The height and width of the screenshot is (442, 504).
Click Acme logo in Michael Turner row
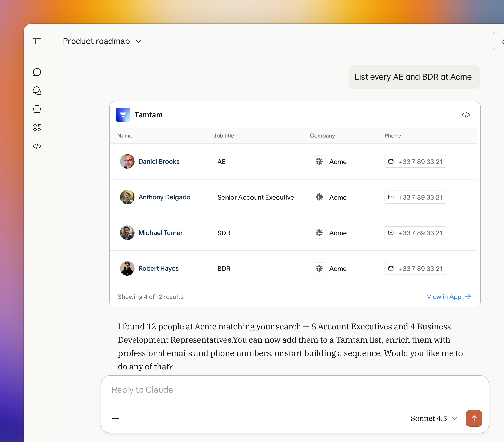tap(319, 233)
